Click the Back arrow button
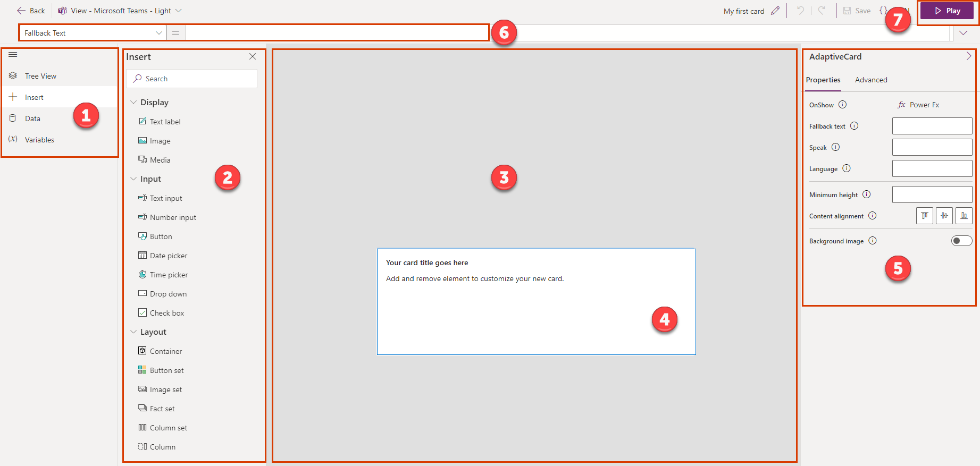 (31, 11)
